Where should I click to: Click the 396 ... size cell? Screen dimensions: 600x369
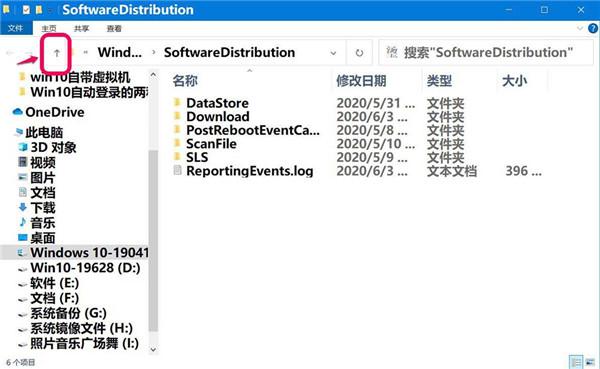[x=523, y=171]
